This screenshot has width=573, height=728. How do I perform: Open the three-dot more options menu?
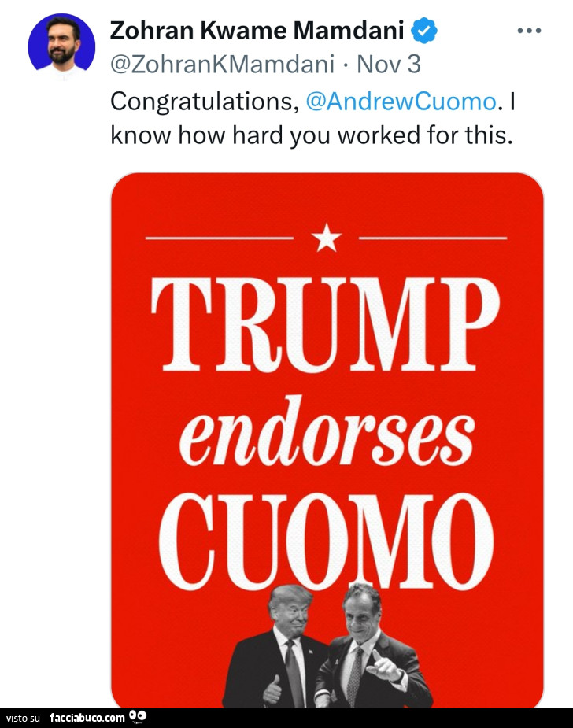529,31
